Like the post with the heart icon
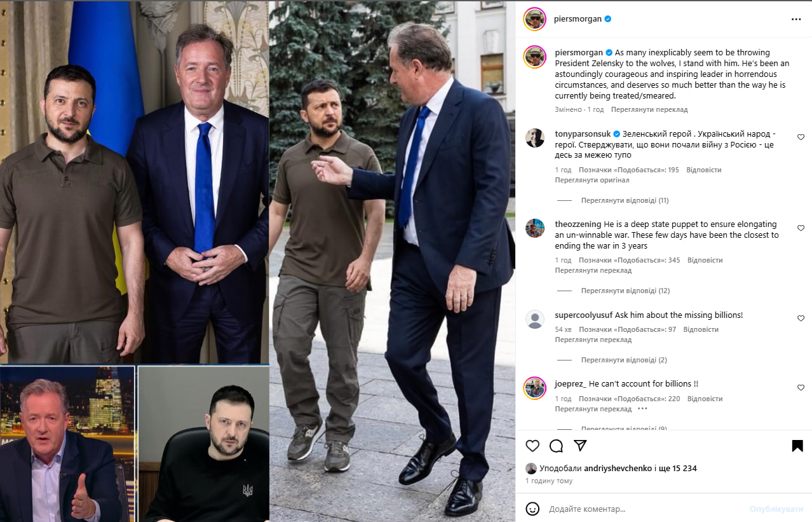This screenshot has width=812, height=522. [532, 446]
